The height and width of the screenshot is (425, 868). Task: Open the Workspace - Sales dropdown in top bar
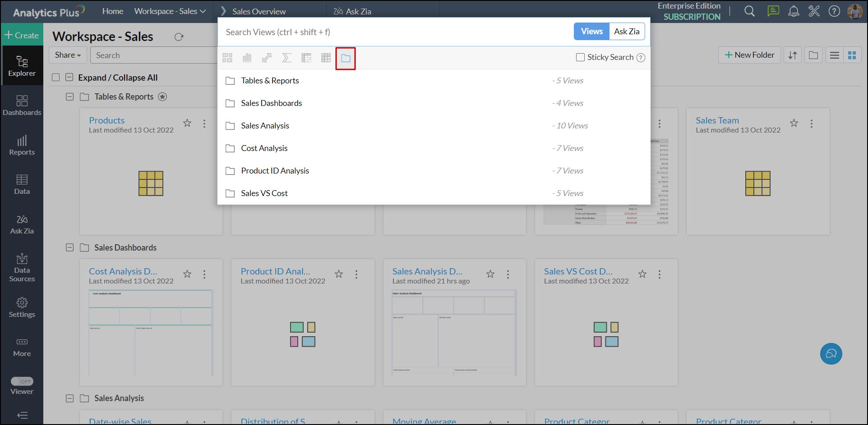(x=170, y=11)
